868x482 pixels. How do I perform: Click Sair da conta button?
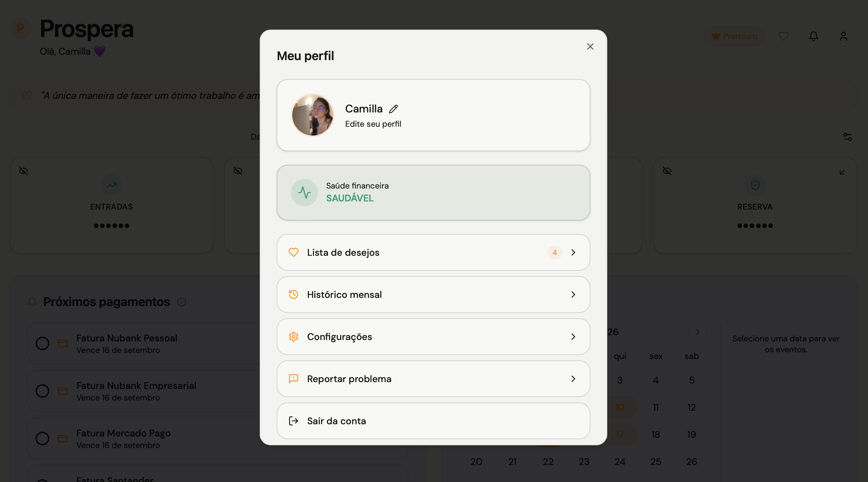(x=433, y=421)
